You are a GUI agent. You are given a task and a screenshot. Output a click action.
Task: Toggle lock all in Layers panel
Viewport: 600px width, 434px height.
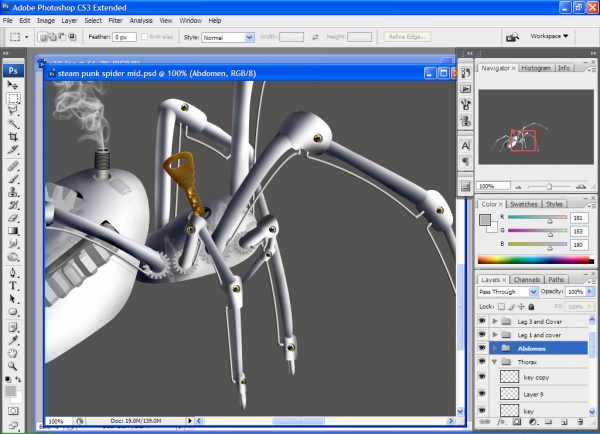pos(531,307)
